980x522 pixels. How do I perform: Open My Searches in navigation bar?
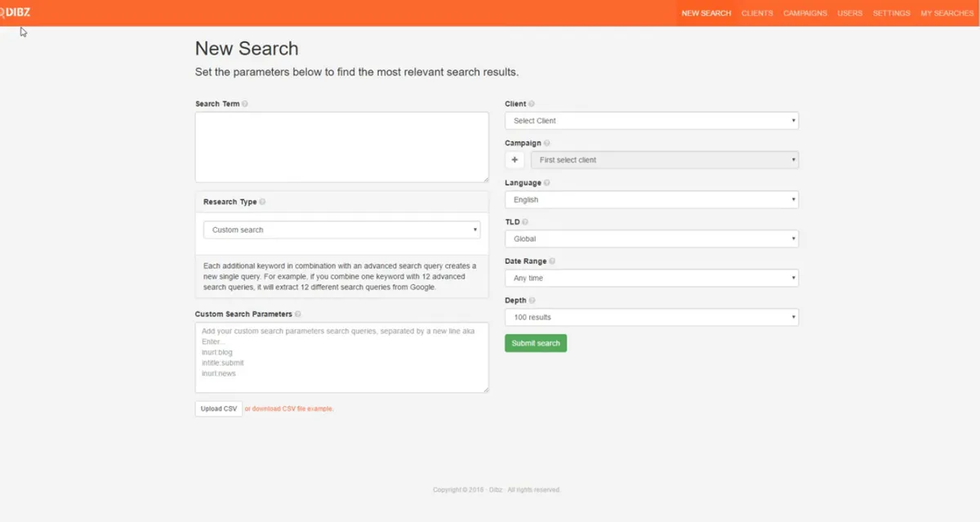pos(947,13)
